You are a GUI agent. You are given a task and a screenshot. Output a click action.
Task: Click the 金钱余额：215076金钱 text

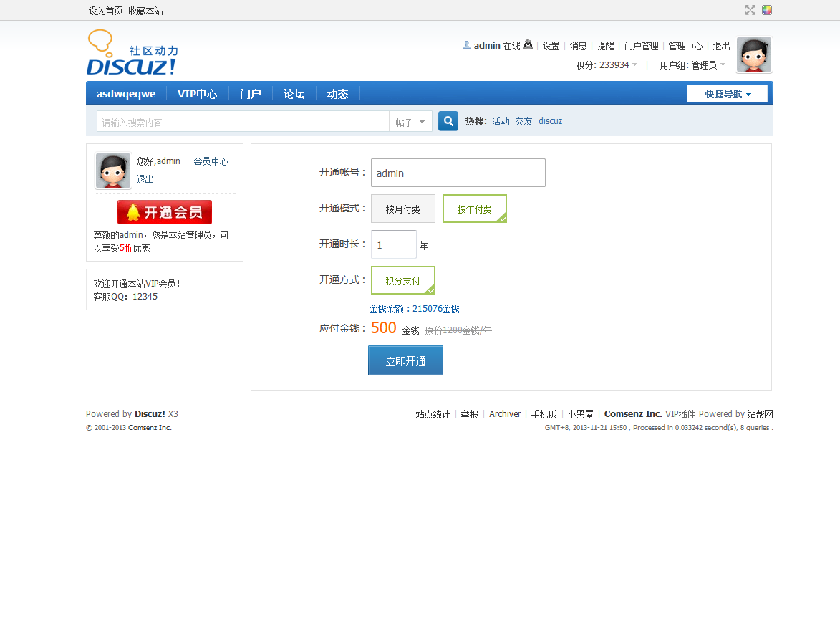[x=414, y=310]
